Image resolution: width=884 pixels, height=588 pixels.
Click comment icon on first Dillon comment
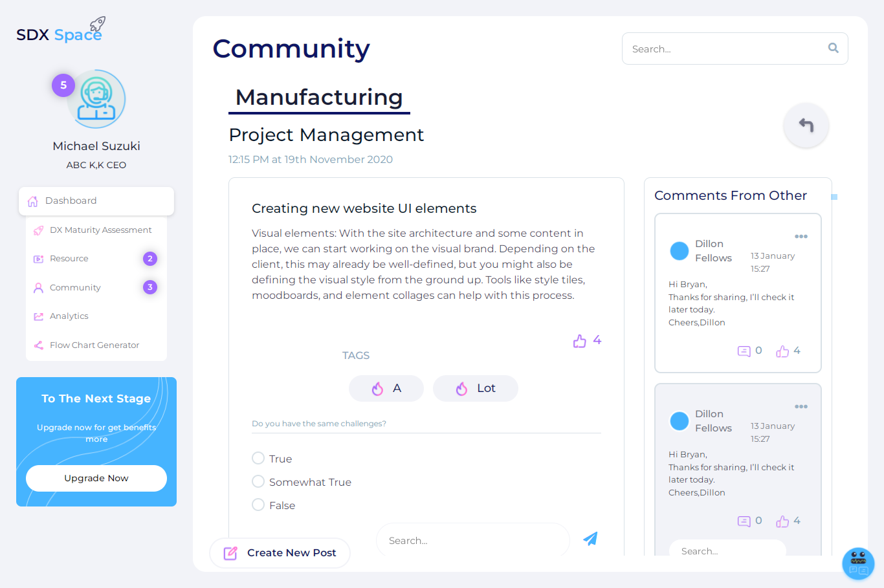(744, 351)
